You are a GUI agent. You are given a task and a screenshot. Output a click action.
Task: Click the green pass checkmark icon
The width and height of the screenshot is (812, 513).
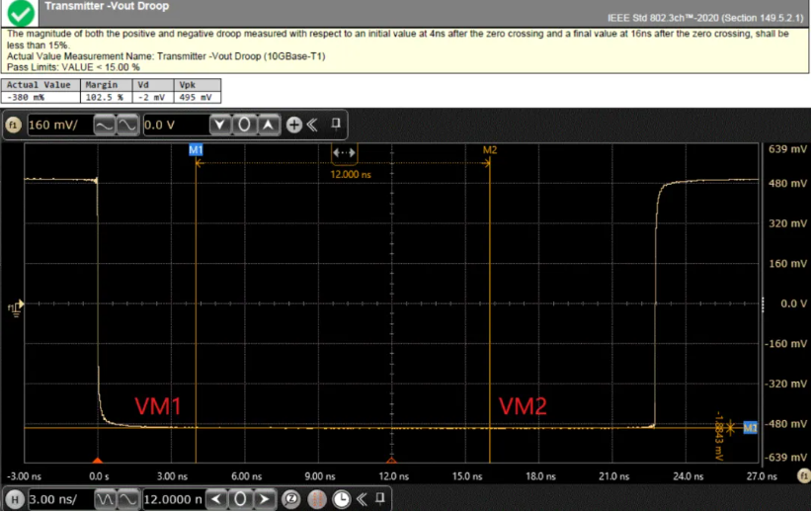(21, 13)
